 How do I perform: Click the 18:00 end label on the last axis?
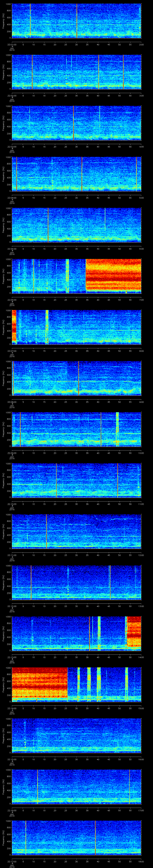click(141, 861)
